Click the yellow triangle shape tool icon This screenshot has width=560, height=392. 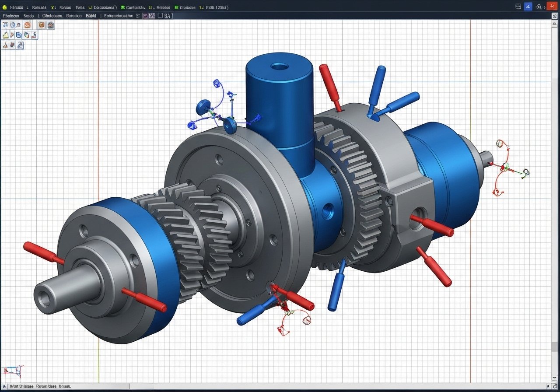6,35
